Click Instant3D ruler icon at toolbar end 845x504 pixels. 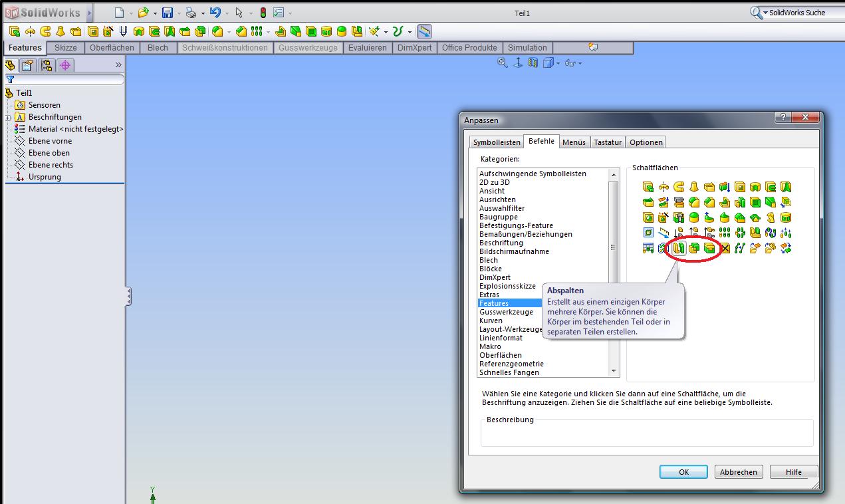[x=424, y=31]
